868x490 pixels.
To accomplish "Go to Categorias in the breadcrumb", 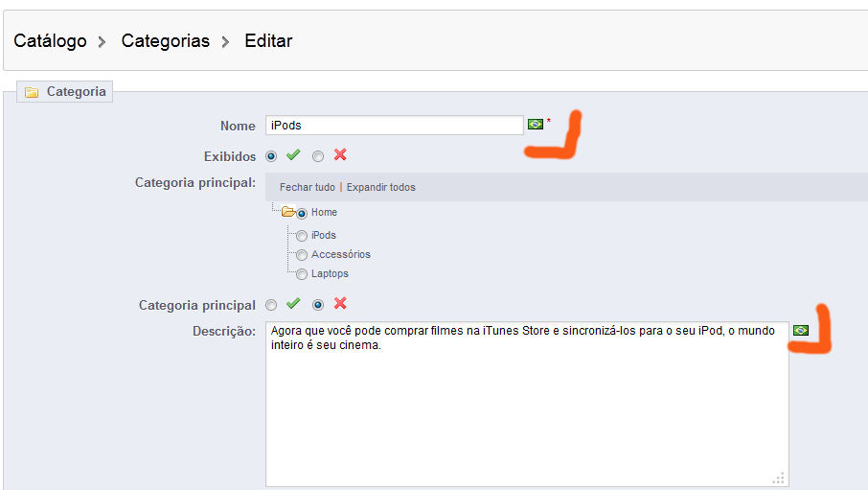I will coord(166,41).
